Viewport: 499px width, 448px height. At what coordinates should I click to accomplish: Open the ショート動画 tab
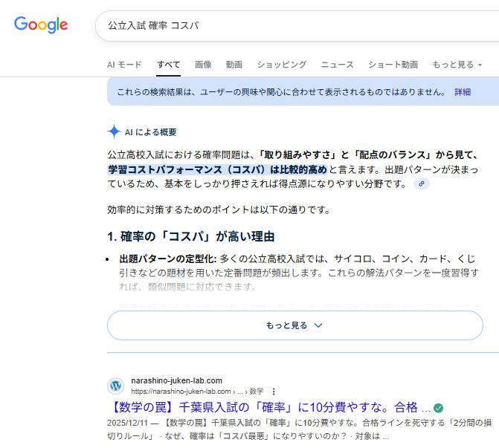click(393, 65)
